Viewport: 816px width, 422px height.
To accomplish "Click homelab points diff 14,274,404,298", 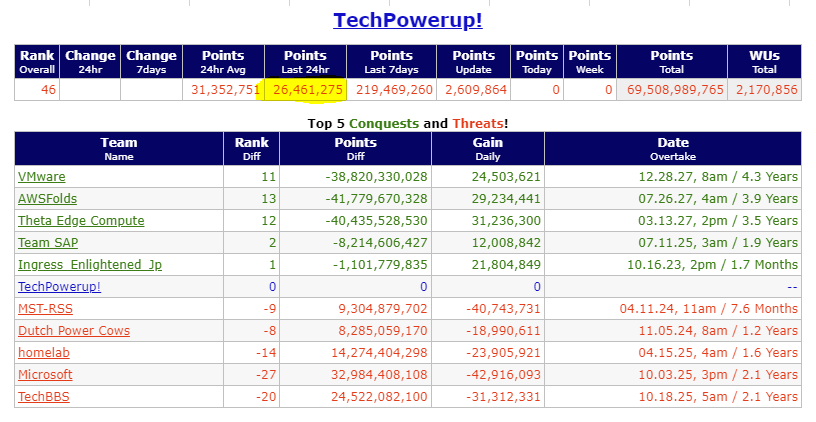I will tap(379, 353).
